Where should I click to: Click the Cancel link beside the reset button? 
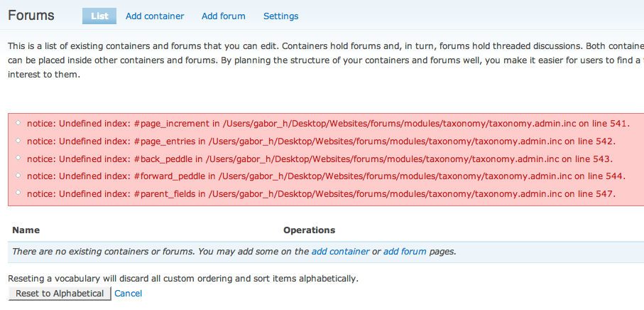pyautogui.click(x=128, y=294)
